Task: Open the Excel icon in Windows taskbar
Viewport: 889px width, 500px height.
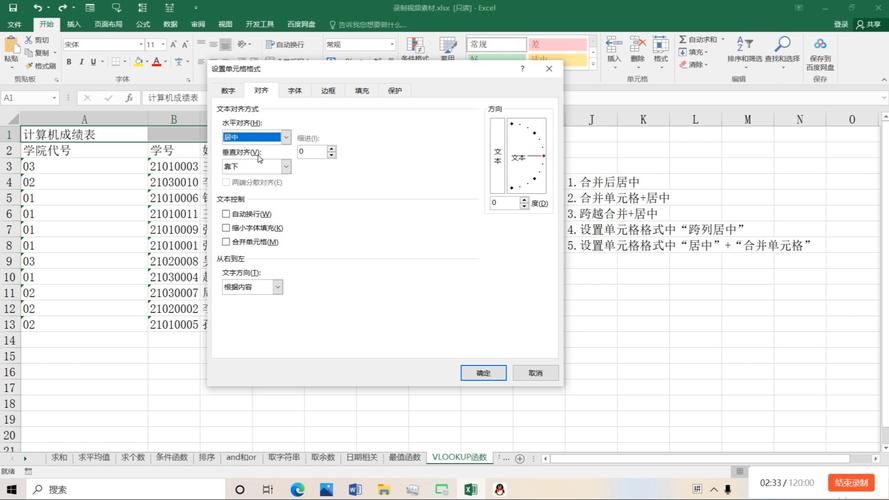Action: (471, 489)
